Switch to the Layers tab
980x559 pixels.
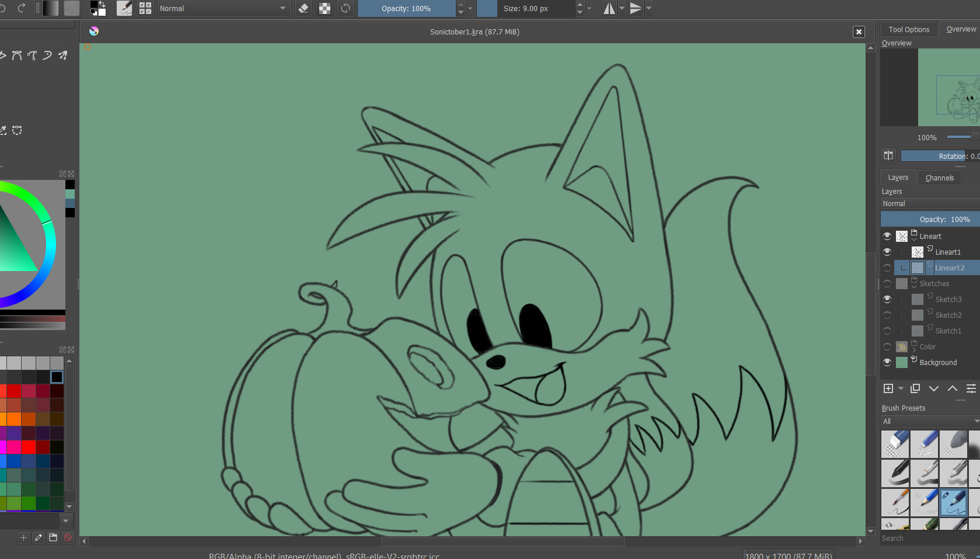point(898,177)
